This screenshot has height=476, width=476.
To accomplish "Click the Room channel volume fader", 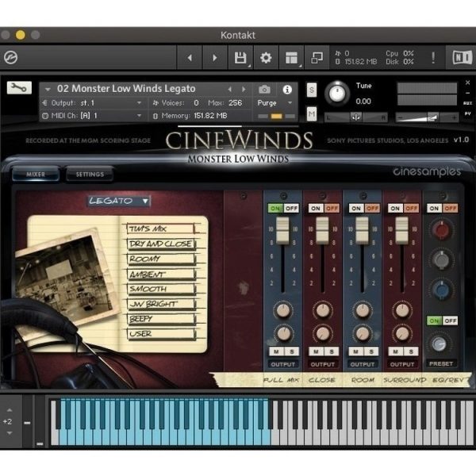I will [363, 230].
